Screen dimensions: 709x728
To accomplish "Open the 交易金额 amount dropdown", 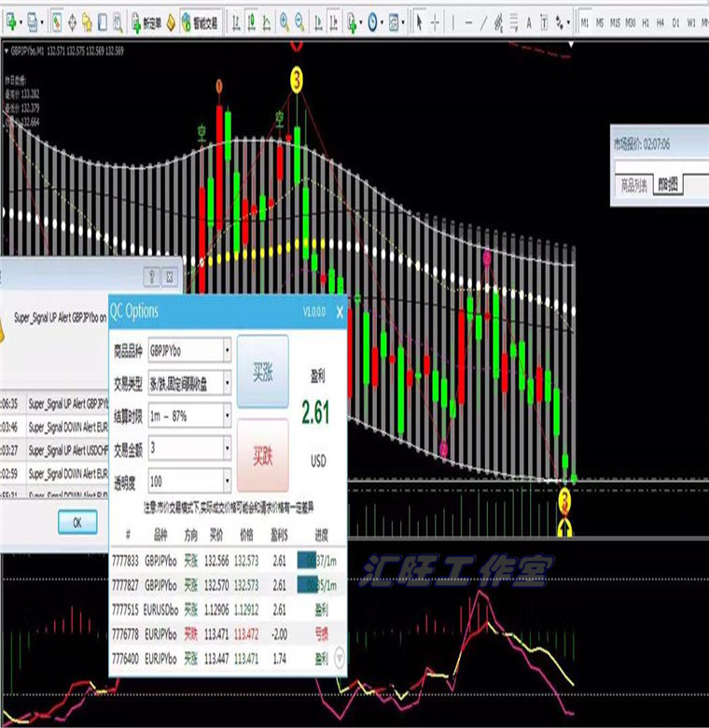I will tap(189, 449).
